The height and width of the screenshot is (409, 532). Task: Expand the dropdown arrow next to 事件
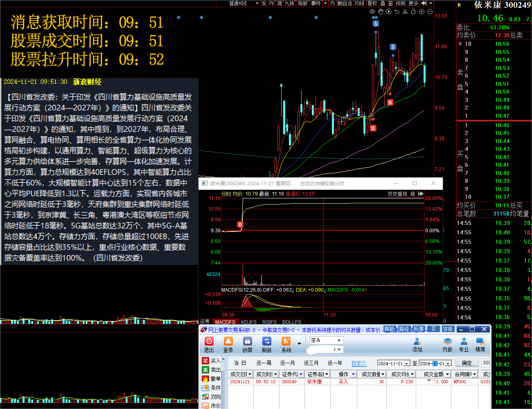pos(325,3)
